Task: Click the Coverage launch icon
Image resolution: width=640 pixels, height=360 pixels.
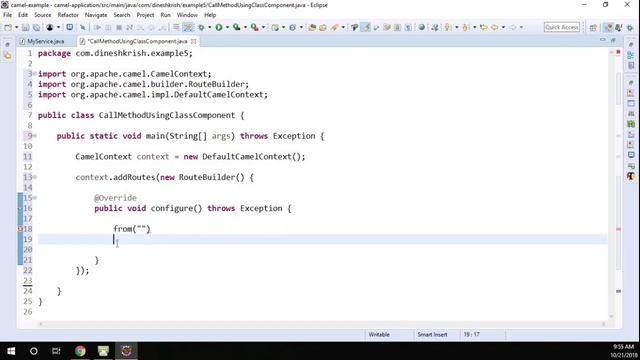Action: point(236,27)
